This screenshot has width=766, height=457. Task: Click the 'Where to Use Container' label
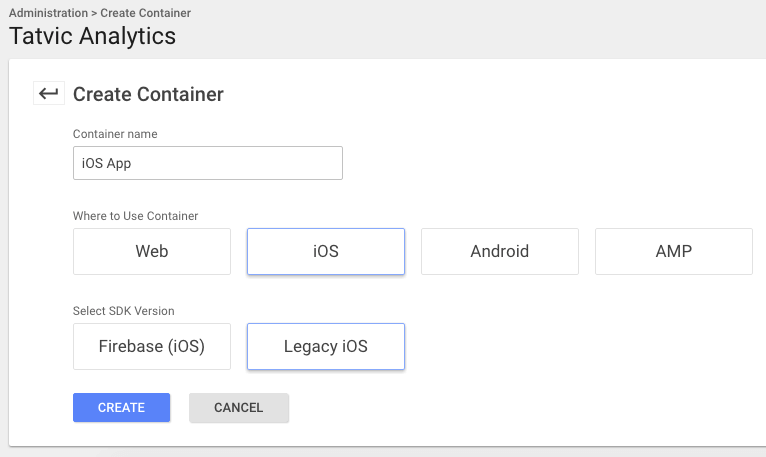tap(135, 216)
